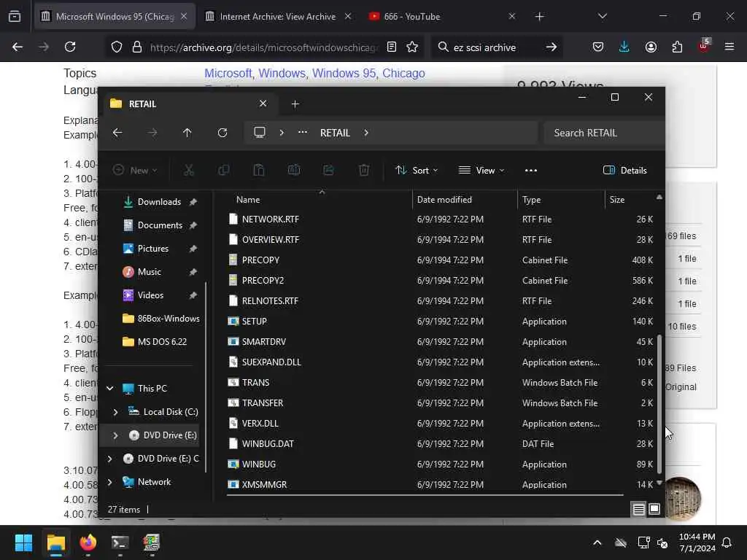Open the three-dot See more menu in Explorer toolbar

pos(531,171)
